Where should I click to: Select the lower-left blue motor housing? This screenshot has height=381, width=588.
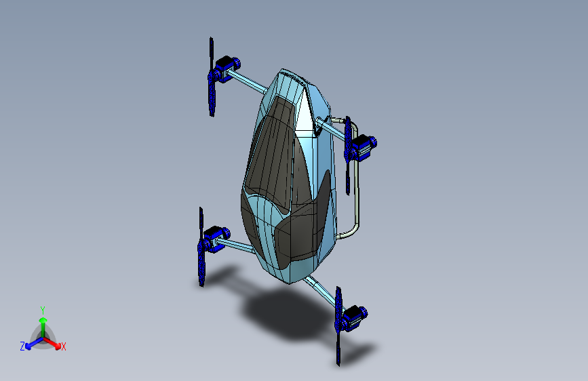coord(215,239)
